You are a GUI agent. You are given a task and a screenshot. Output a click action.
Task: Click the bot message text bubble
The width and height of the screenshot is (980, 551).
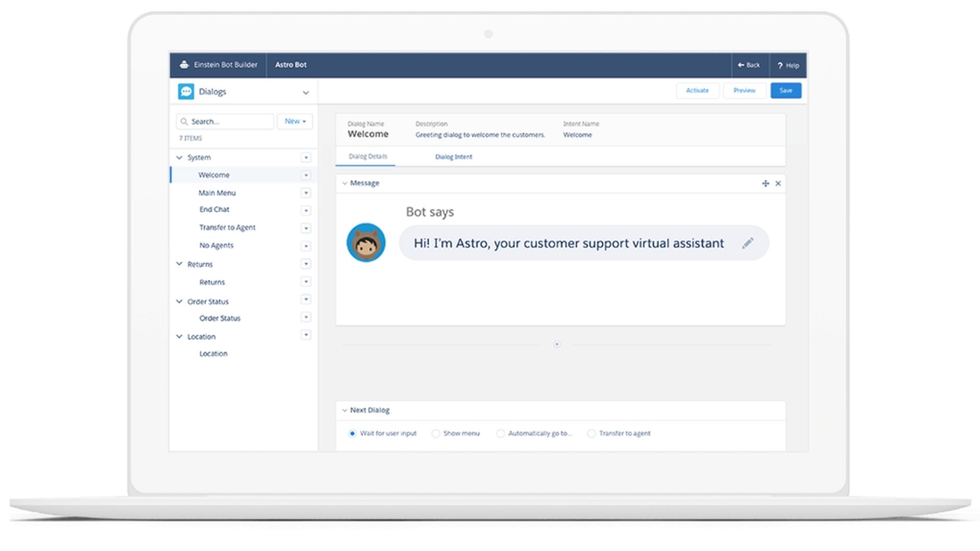[584, 243]
